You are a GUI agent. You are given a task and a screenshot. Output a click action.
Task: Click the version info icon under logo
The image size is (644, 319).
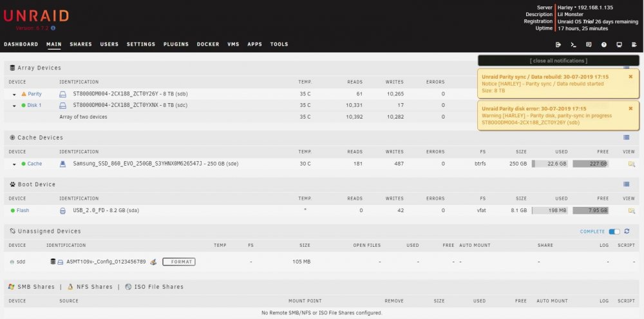(53, 28)
